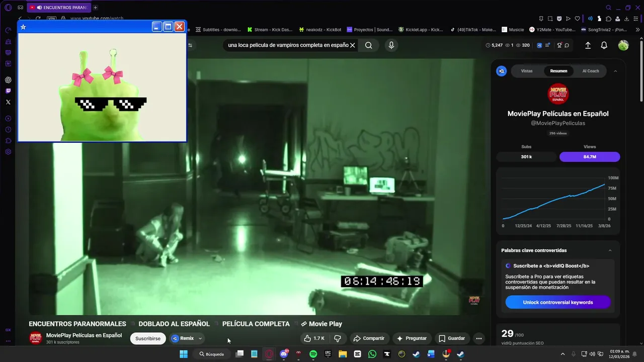Expand the Remix button dropdown arrow
This screenshot has width=644, height=362.
[200, 338]
